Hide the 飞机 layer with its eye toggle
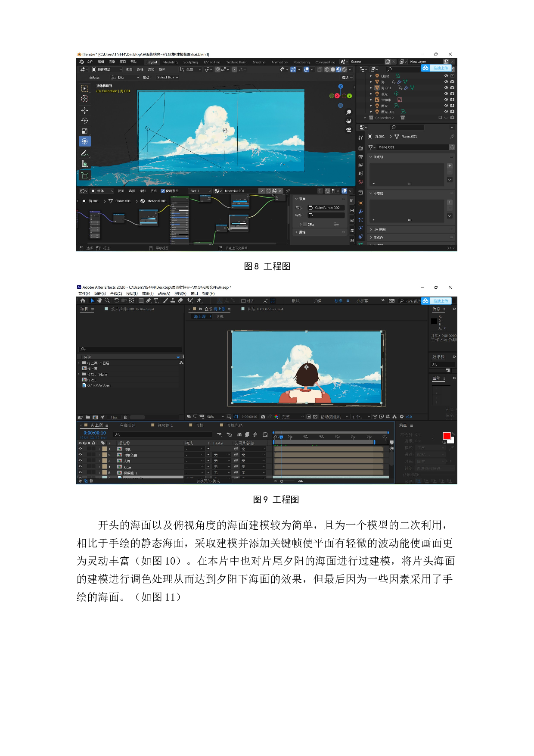The image size is (534, 756). 80,449
